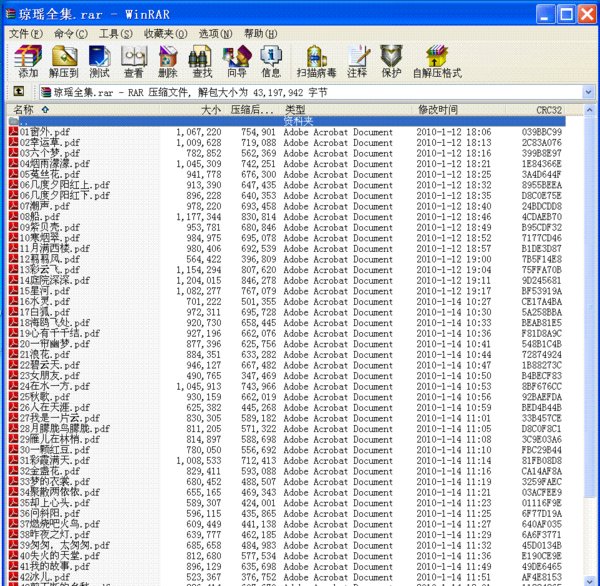Viewport: 600px width, 586px height.
Task: Launch the 向导 (Wizard) tool
Action: [237, 61]
